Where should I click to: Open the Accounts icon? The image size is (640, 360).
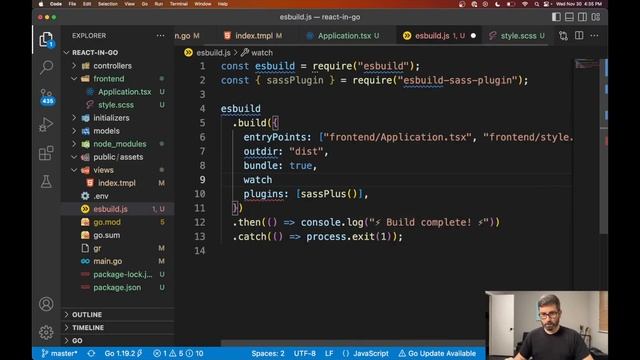(46, 304)
